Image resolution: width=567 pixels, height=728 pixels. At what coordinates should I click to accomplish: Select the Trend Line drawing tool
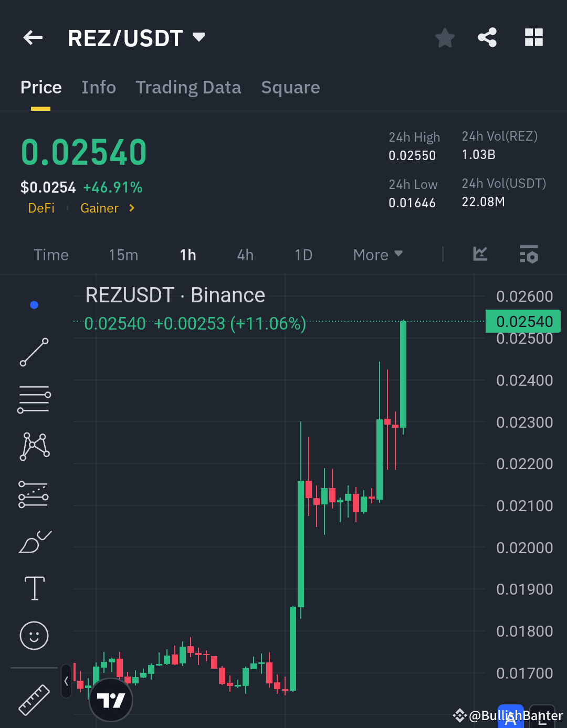pos(34,352)
